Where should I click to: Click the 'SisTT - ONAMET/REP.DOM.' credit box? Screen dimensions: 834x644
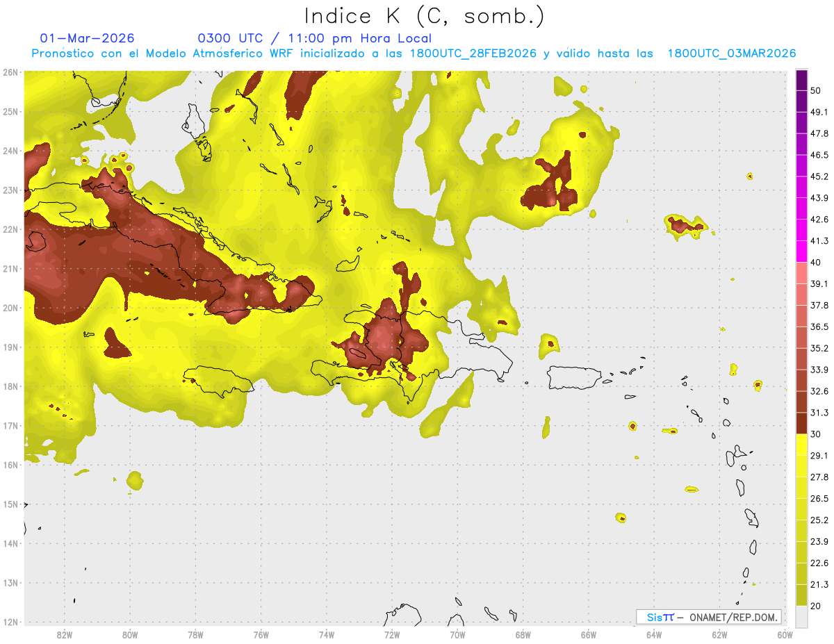click(708, 617)
